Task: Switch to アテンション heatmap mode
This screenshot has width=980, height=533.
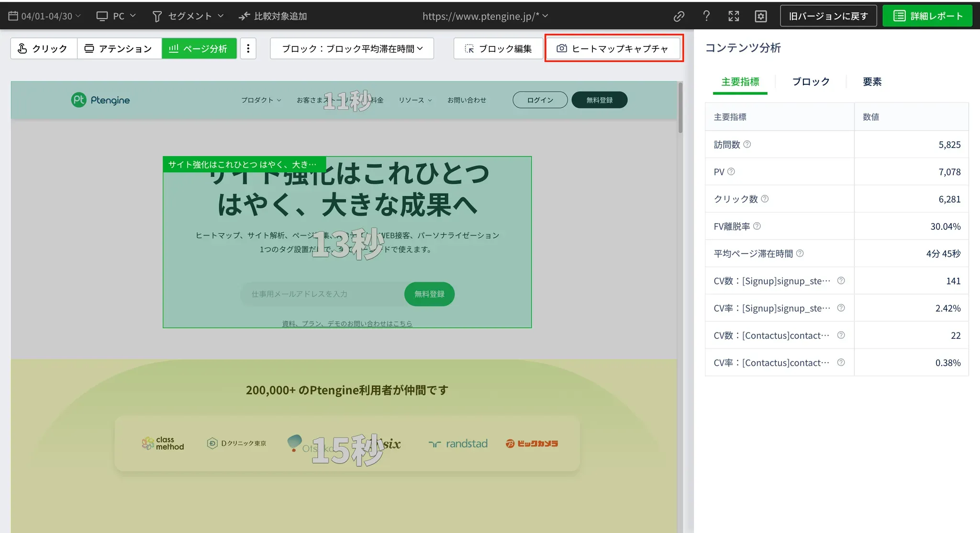Action: tap(119, 48)
